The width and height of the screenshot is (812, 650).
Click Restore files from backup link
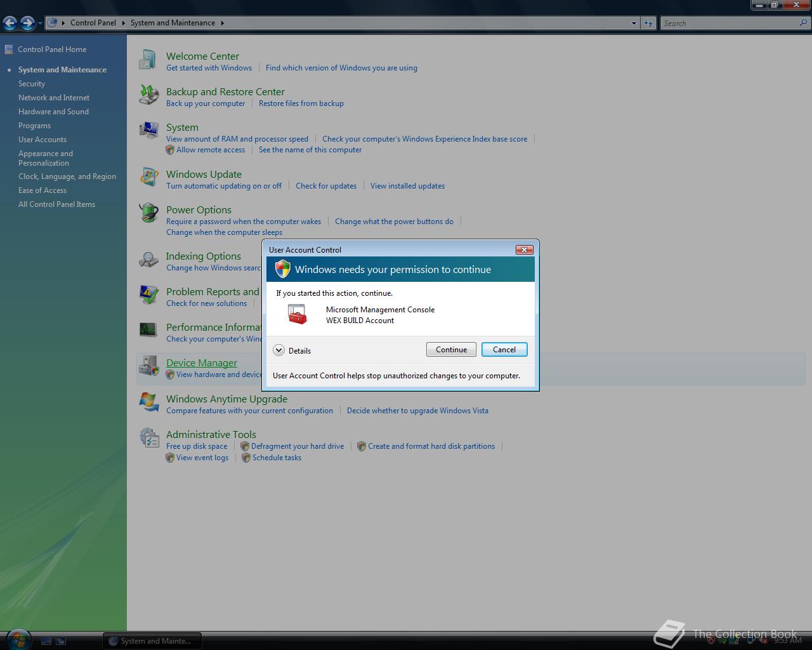pyautogui.click(x=301, y=103)
